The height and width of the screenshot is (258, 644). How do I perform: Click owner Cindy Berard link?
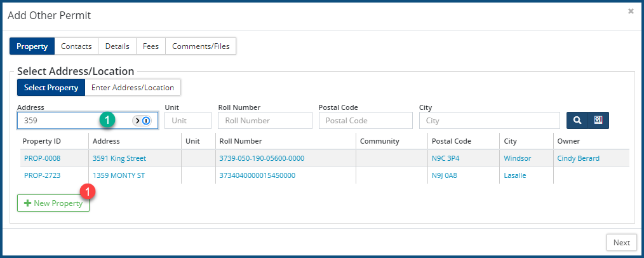578,158
